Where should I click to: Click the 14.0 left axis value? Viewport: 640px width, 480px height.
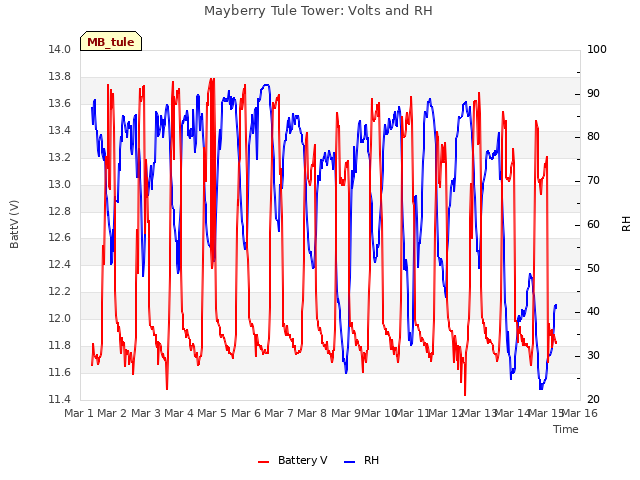tap(59, 49)
